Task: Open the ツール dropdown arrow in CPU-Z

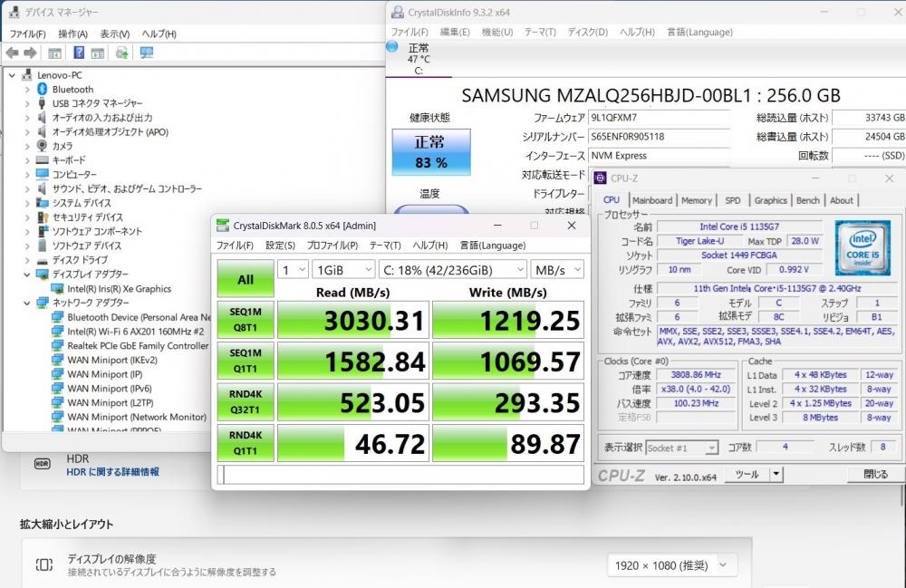Action: tap(776, 474)
